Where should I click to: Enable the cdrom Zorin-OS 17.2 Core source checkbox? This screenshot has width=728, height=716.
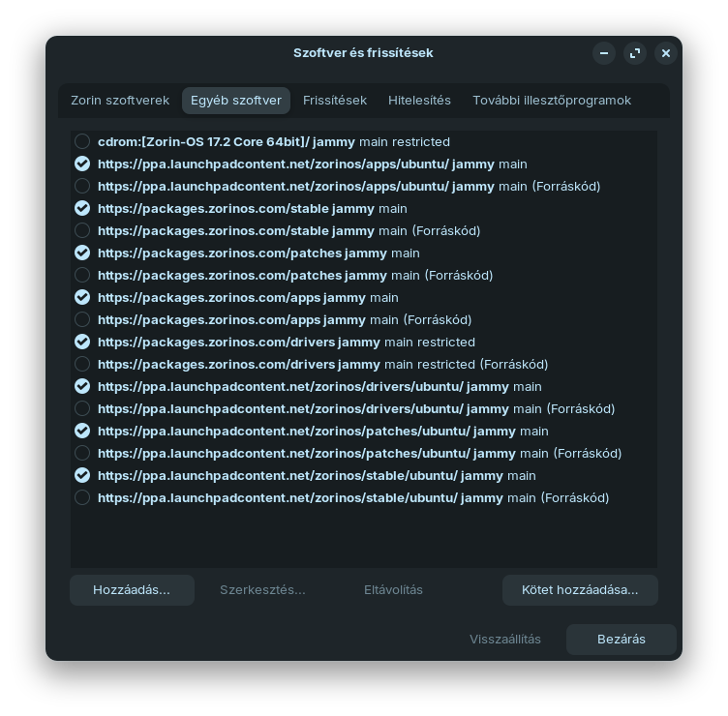coord(82,141)
